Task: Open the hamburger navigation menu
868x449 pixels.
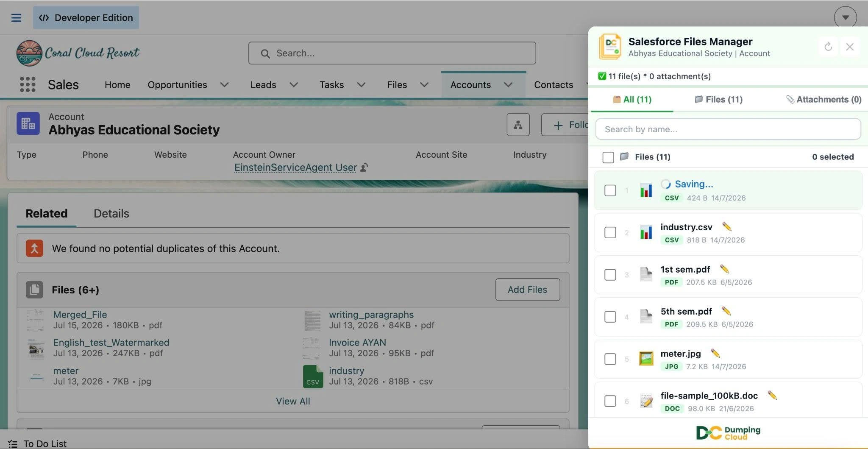Action: (x=16, y=18)
